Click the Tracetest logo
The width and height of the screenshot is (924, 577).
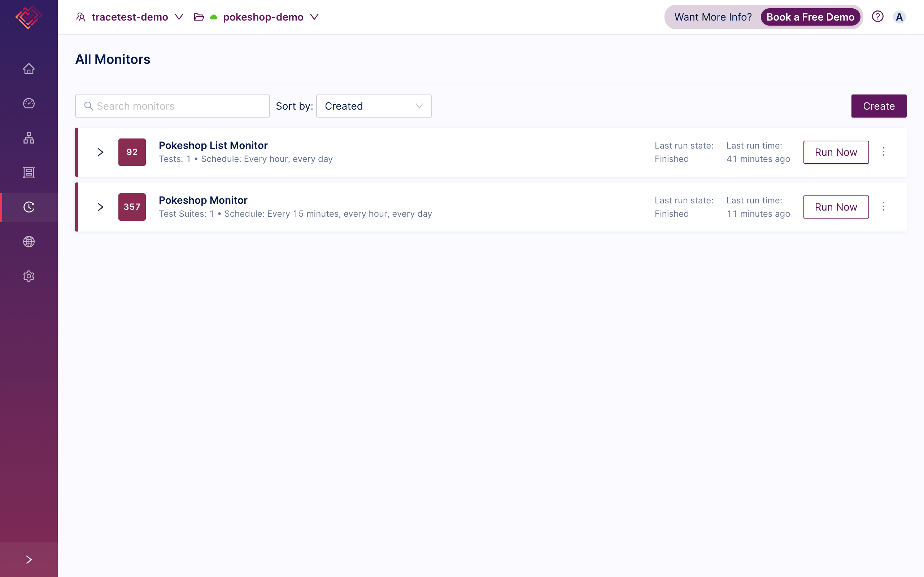pyautogui.click(x=29, y=17)
